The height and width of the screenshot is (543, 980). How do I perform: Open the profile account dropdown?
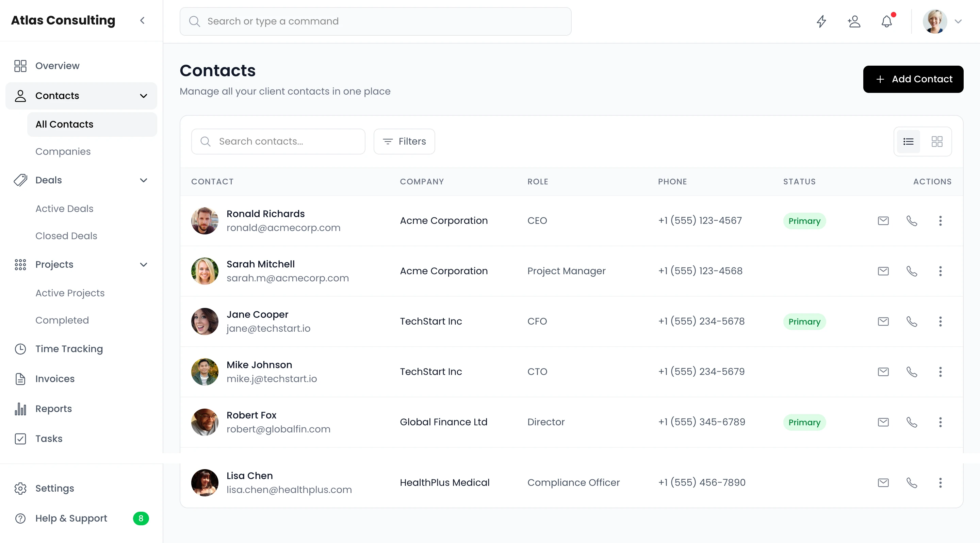click(x=959, y=22)
